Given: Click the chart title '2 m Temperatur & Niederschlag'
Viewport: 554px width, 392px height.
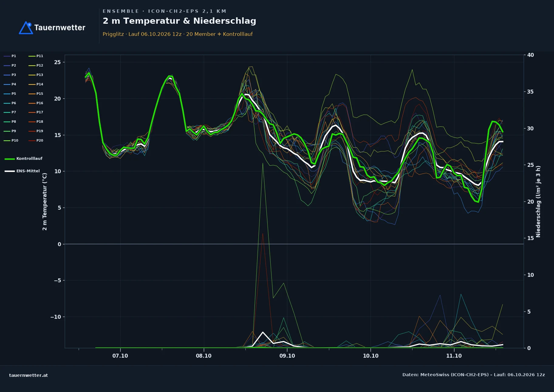Looking at the screenshot, I should coord(179,21).
